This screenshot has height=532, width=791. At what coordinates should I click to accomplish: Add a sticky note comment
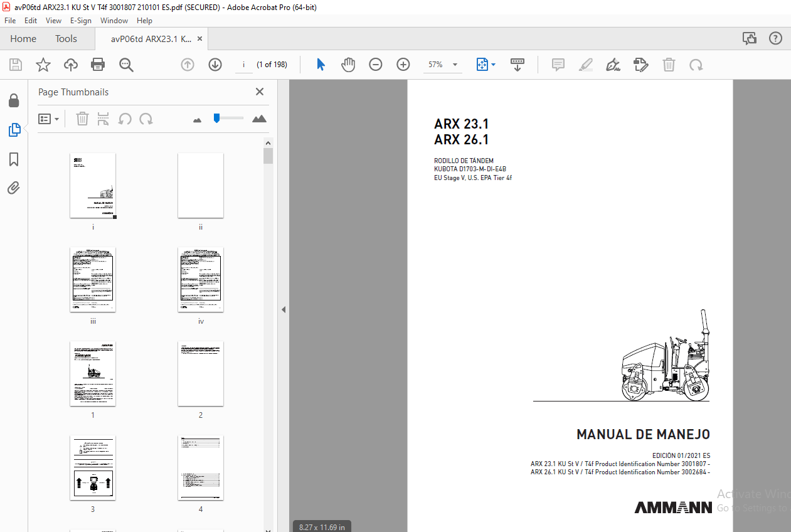pos(558,65)
